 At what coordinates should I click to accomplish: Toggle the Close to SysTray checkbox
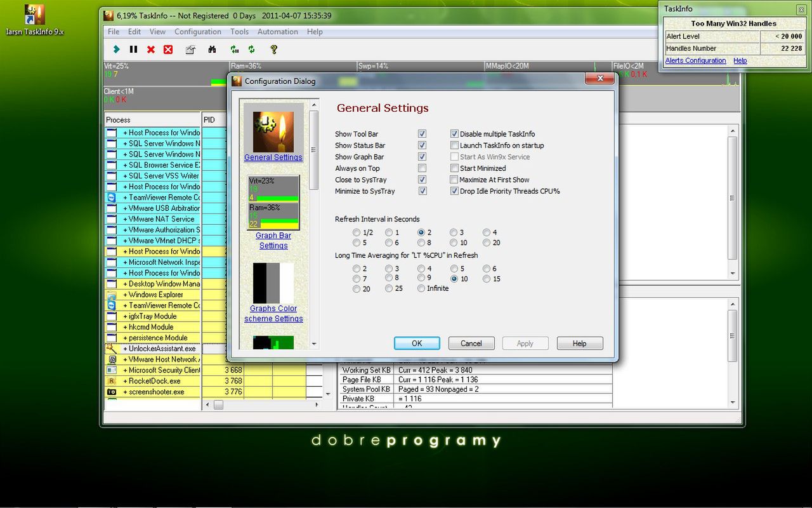(x=422, y=180)
